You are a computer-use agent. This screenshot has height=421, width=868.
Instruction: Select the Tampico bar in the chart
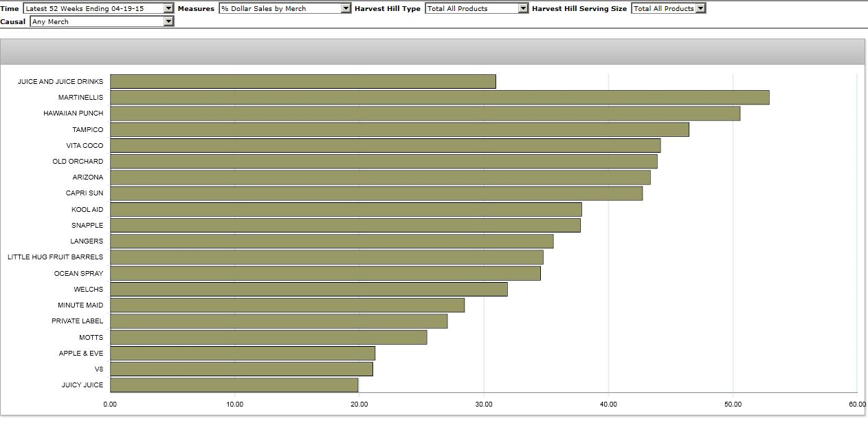pos(399,129)
